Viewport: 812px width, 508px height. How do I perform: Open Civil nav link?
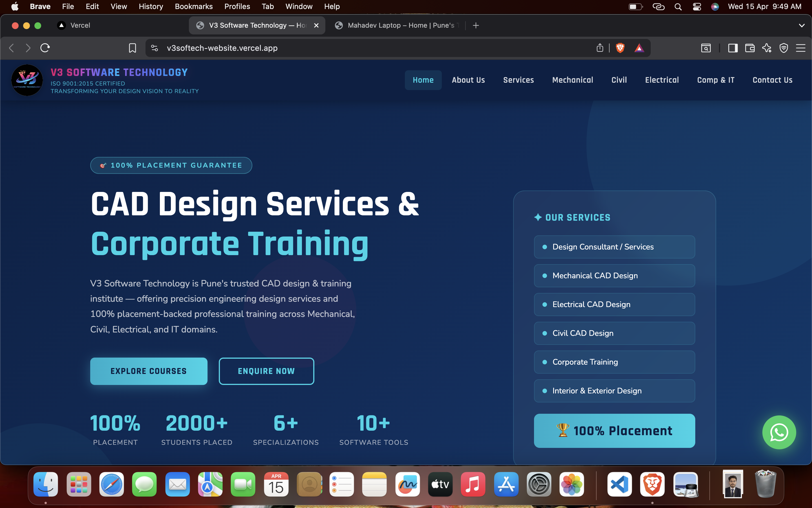click(x=619, y=80)
